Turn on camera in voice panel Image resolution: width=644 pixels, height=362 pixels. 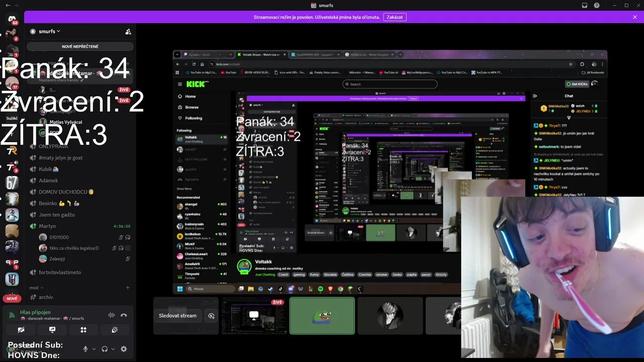21,330
